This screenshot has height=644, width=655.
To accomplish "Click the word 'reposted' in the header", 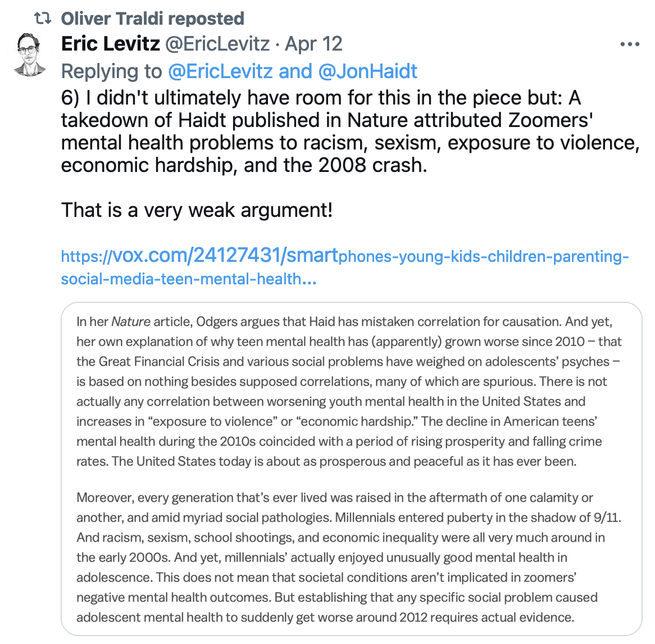I will point(206,19).
